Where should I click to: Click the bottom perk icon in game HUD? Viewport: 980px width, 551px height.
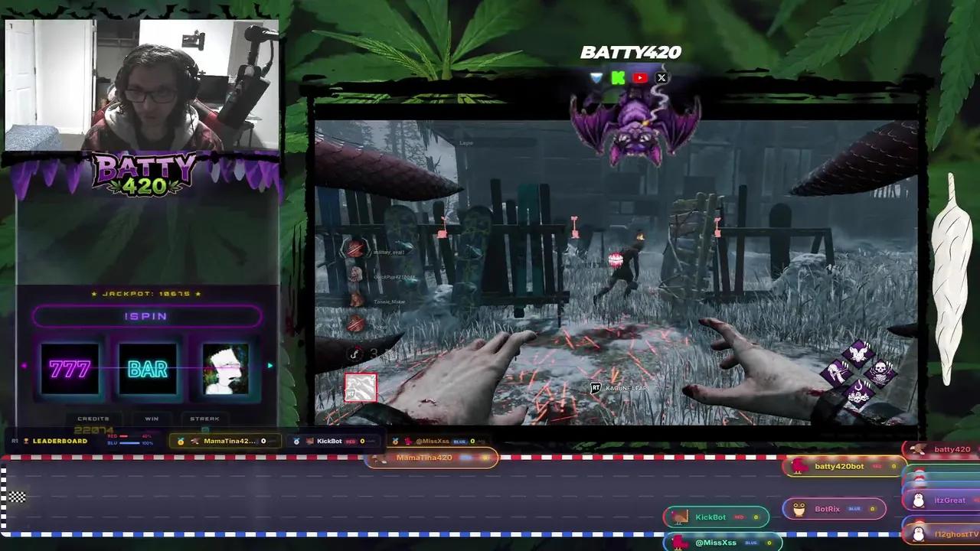click(x=858, y=394)
